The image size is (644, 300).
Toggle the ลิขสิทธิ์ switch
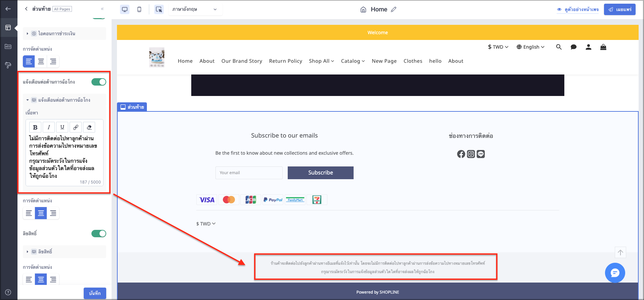pos(99,234)
